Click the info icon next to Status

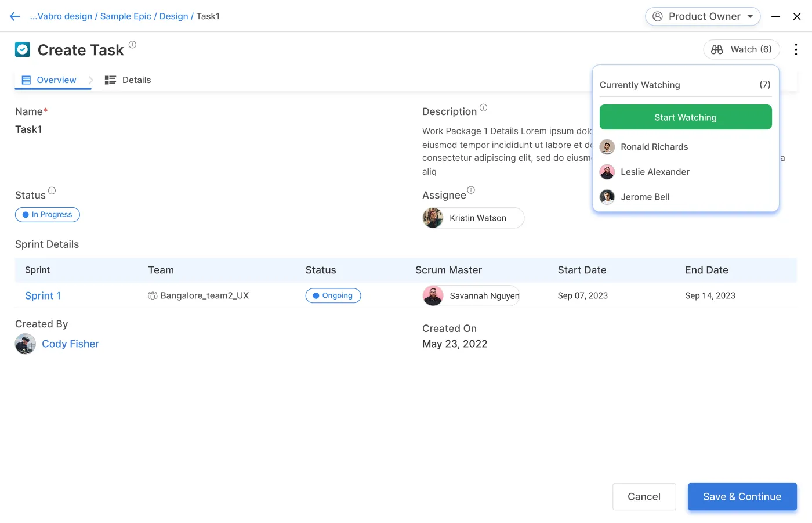52,190
